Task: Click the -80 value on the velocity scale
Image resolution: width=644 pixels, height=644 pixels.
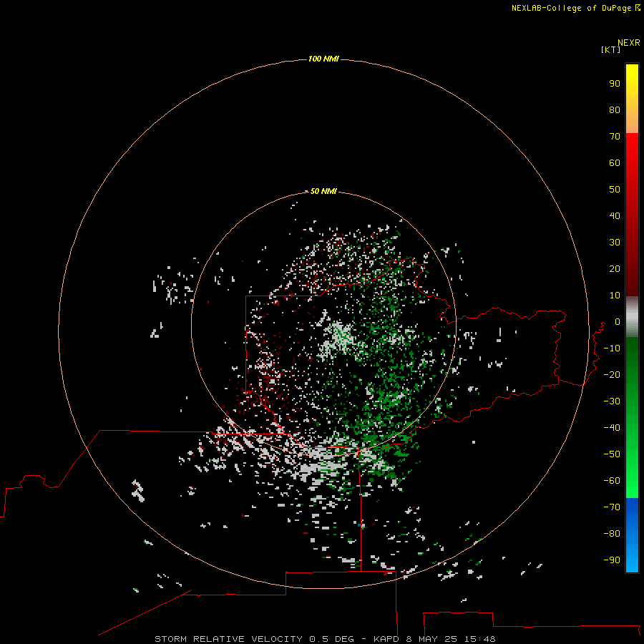Action: point(612,534)
